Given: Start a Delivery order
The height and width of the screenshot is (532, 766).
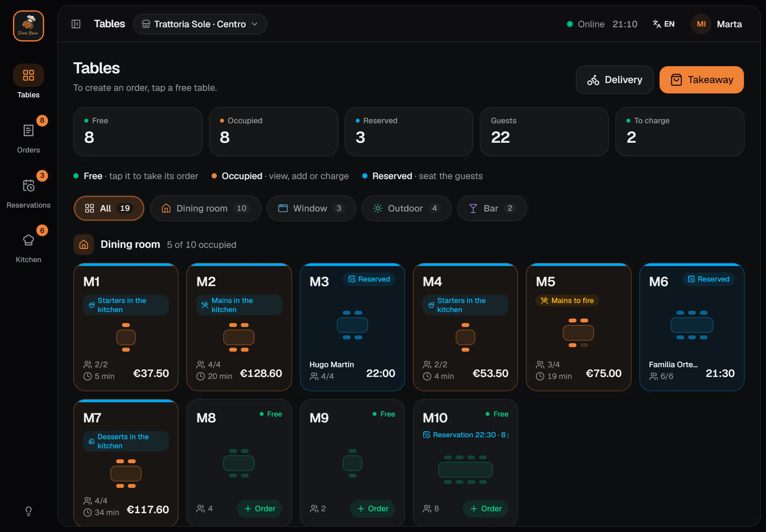Looking at the screenshot, I should pos(615,80).
